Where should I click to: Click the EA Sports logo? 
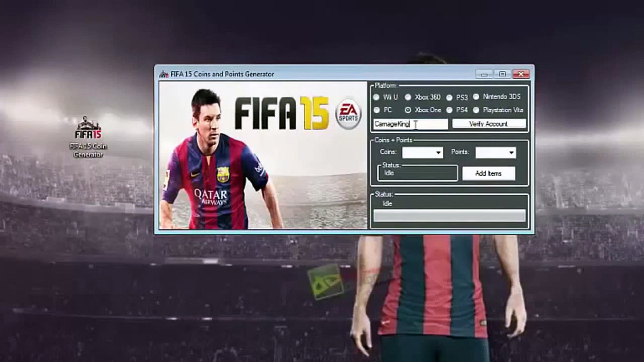pyautogui.click(x=348, y=114)
